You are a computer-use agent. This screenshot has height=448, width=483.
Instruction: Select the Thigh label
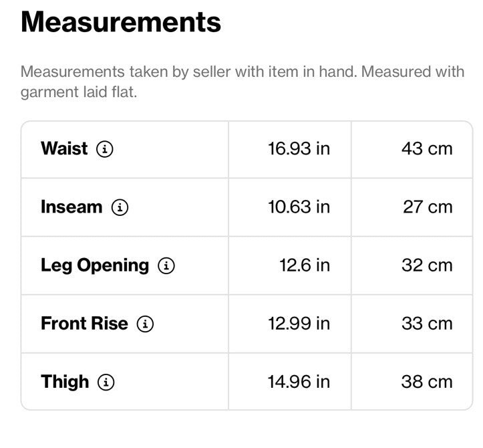click(65, 382)
